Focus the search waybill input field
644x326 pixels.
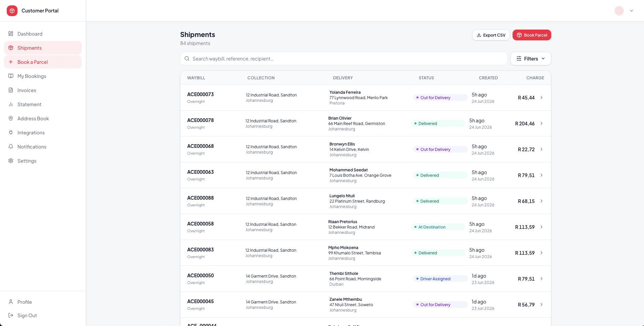coord(344,58)
